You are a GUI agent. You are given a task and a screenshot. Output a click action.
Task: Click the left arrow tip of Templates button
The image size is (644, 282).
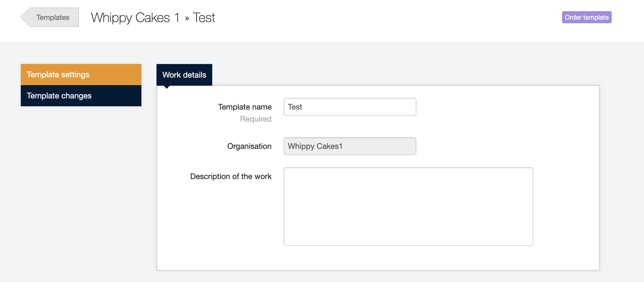point(24,18)
